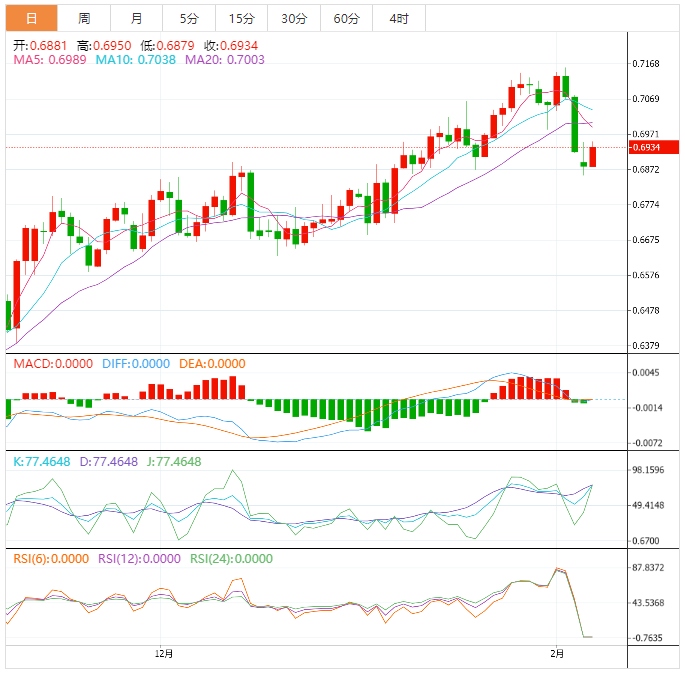Click the 低:0.6879 low price value
This screenshot has width=685, height=674.
pos(167,45)
